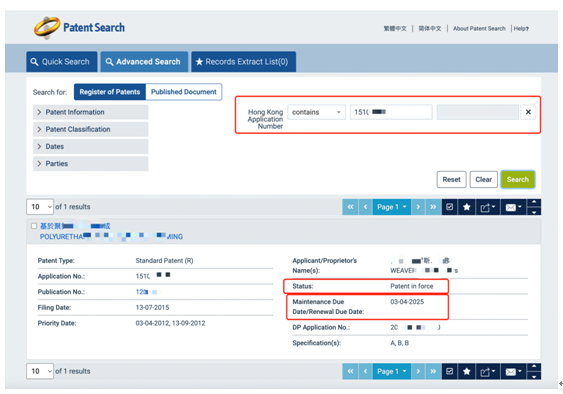Click the green Search button
Image resolution: width=563 pixels, height=394 pixels.
point(518,180)
